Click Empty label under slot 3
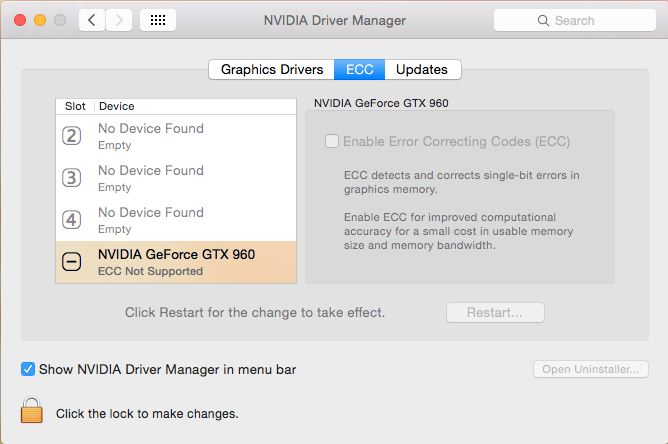This screenshot has height=444, width=668. tap(115, 187)
